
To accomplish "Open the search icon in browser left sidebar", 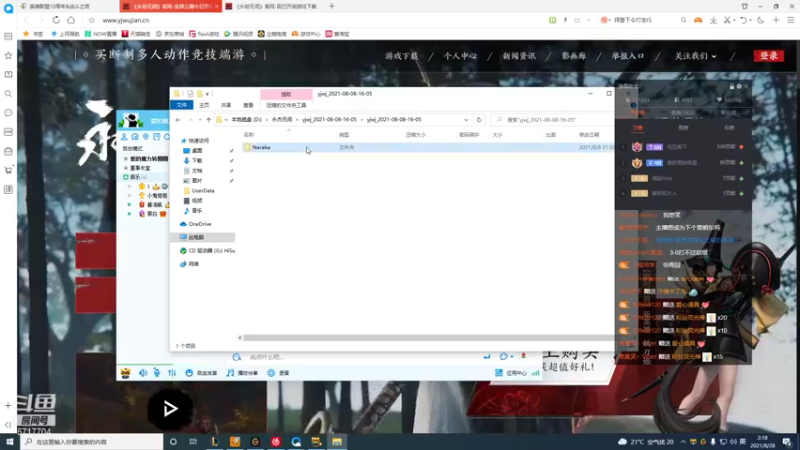I will [x=8, y=94].
